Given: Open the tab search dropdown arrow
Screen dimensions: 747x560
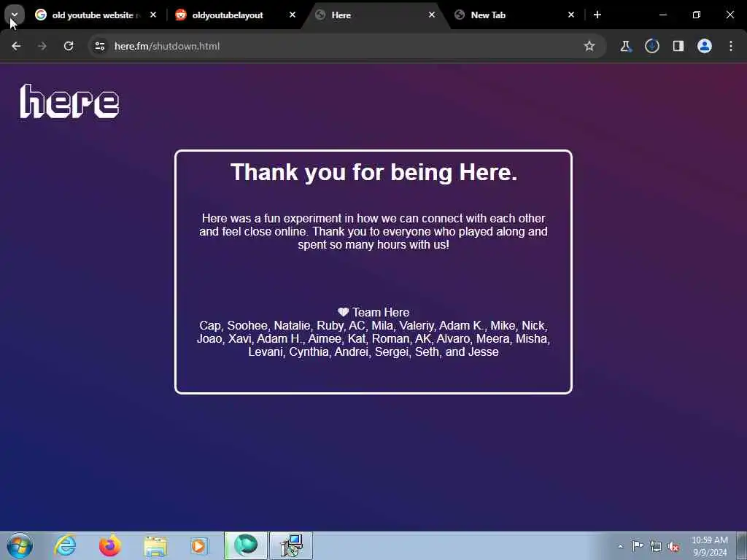Looking at the screenshot, I should click(x=15, y=15).
